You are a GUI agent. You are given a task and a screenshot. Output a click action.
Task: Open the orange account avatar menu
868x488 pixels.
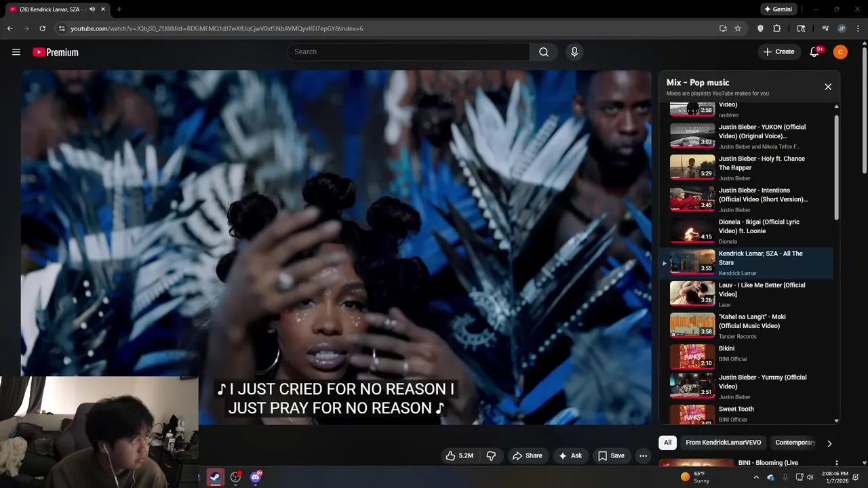tap(840, 52)
